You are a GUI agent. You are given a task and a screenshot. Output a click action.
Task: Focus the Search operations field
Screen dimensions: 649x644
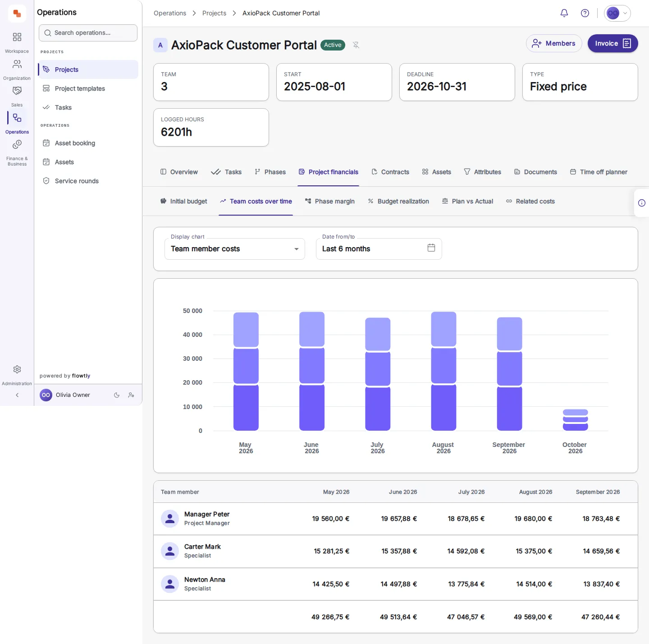click(88, 33)
